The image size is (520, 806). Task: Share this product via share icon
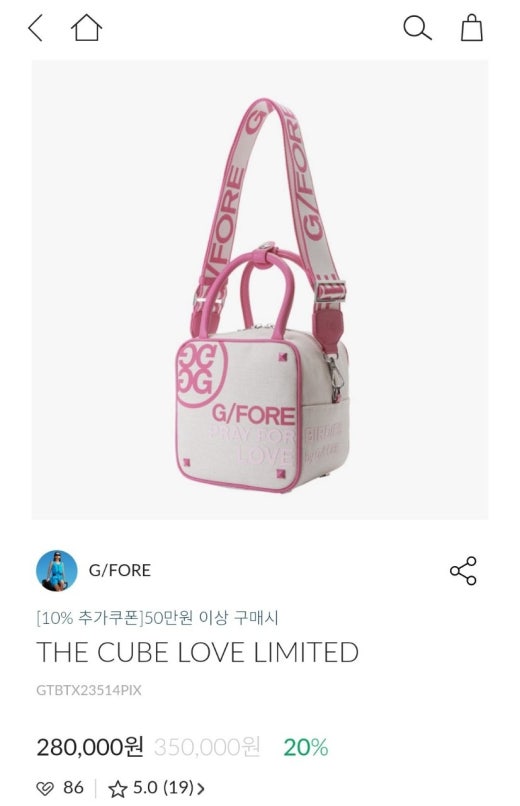point(463,571)
